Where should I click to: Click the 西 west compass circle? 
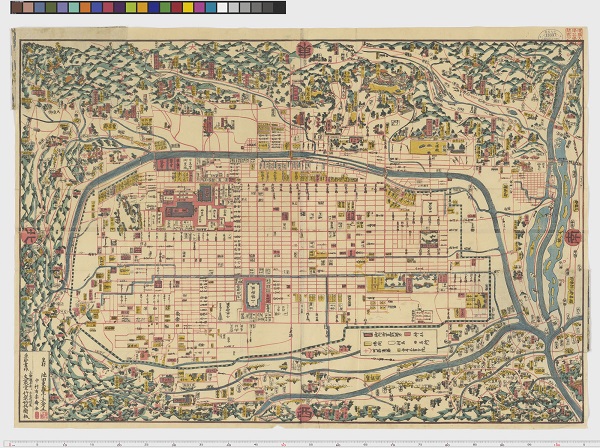[305, 413]
